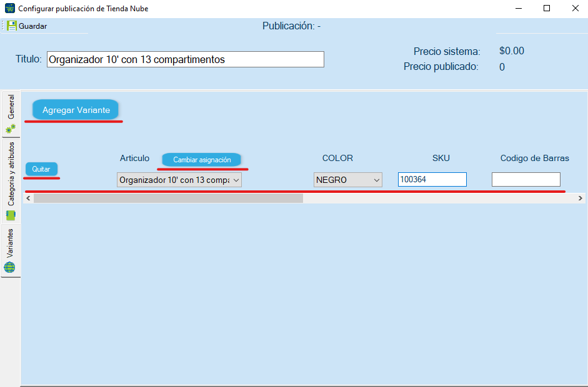Screen dimensions: 588x387
Task: Click the 'Articulo' column label
Action: click(134, 158)
